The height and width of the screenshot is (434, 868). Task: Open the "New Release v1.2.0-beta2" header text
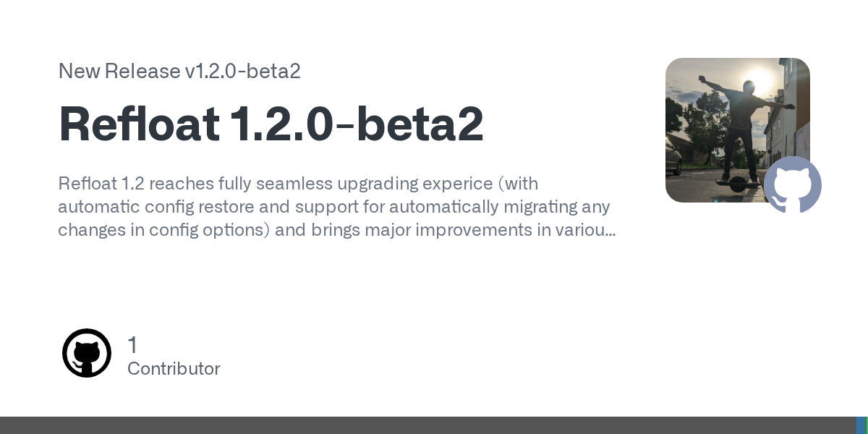pyautogui.click(x=179, y=72)
